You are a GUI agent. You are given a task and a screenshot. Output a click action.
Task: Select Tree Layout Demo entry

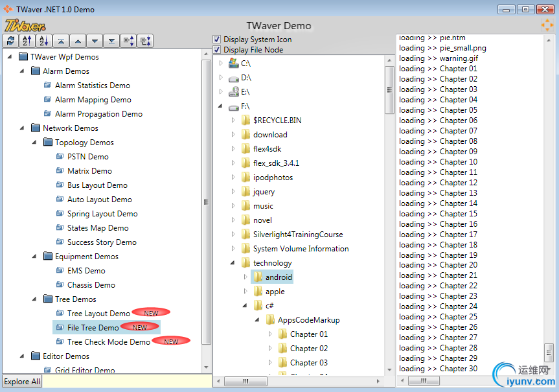coord(98,314)
